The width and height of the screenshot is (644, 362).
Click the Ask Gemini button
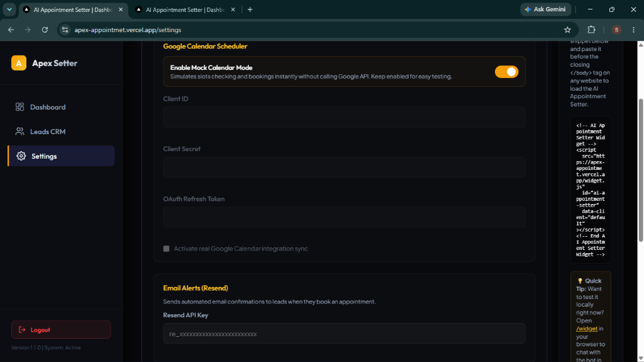(545, 9)
